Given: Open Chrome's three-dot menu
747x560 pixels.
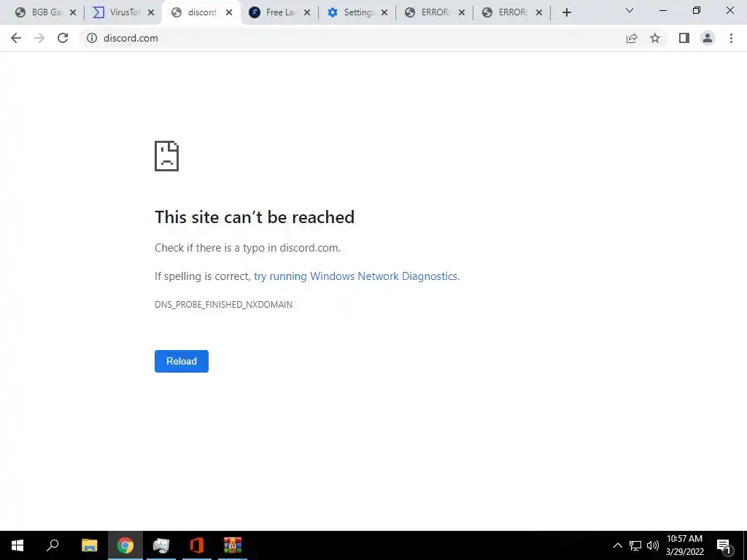Looking at the screenshot, I should [731, 38].
